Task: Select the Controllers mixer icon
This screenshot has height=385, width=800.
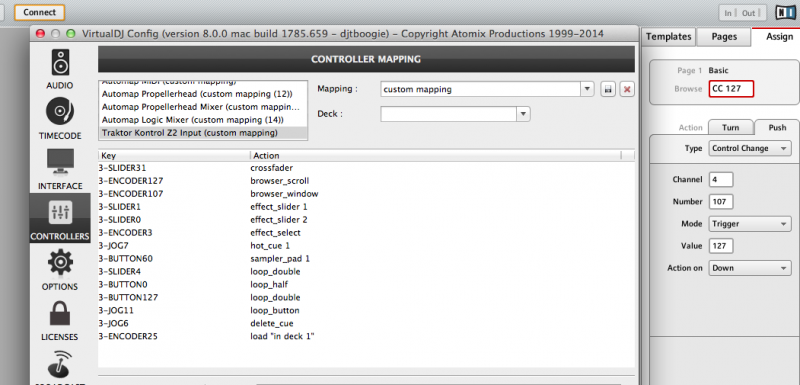Action: 60,212
